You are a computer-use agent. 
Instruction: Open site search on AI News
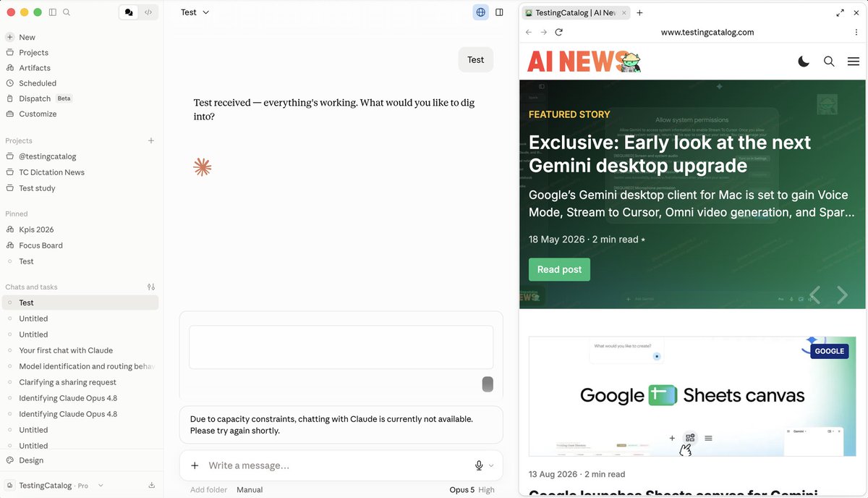click(829, 62)
